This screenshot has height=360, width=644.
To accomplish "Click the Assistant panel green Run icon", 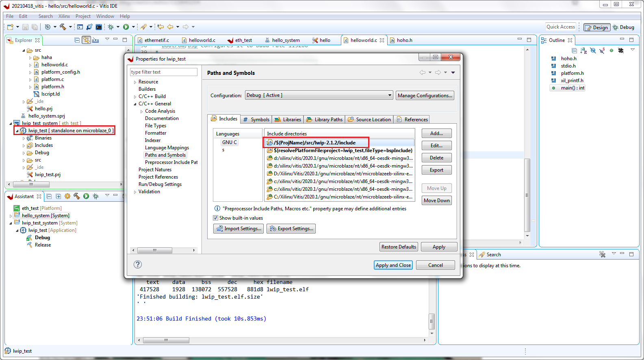I will click(x=86, y=196).
